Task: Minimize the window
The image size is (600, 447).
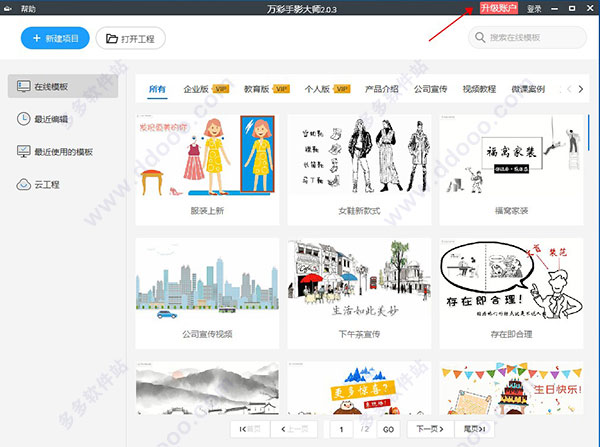Action: click(554, 8)
